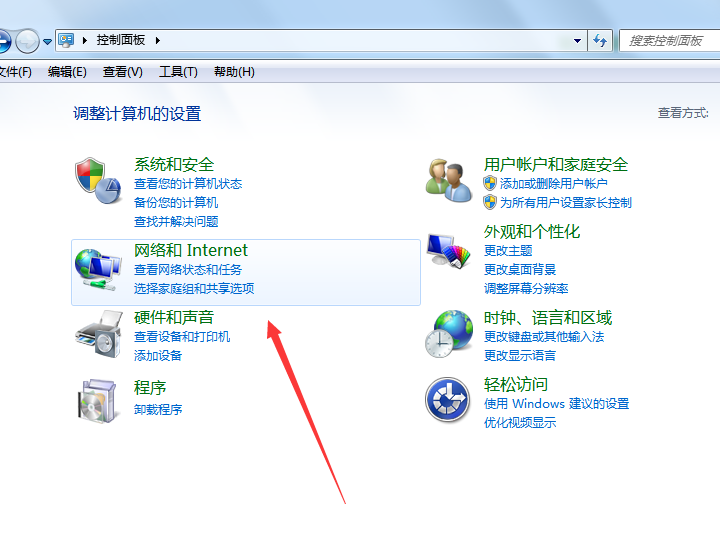Open the Ease of Access blue circle icon
This screenshot has width=720, height=541.
point(448,400)
